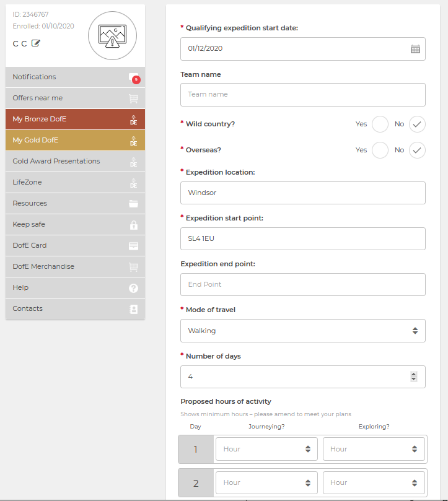Click the DofE Card icon

(x=133, y=246)
